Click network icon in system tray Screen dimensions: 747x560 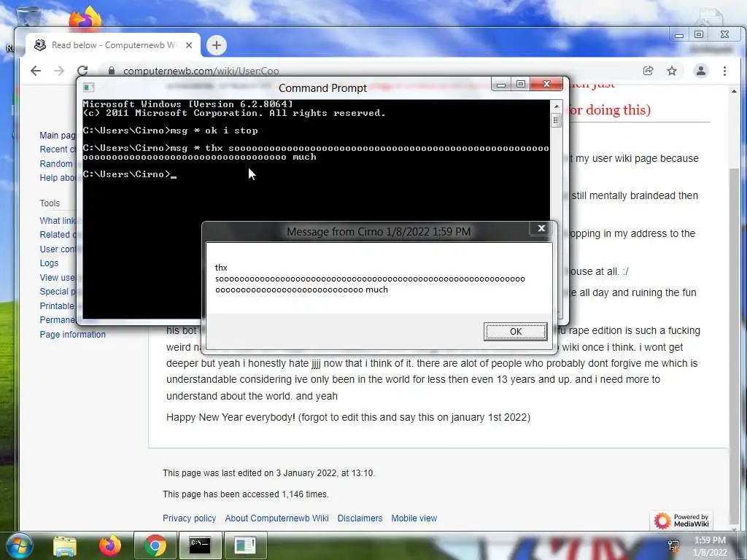[x=673, y=545]
